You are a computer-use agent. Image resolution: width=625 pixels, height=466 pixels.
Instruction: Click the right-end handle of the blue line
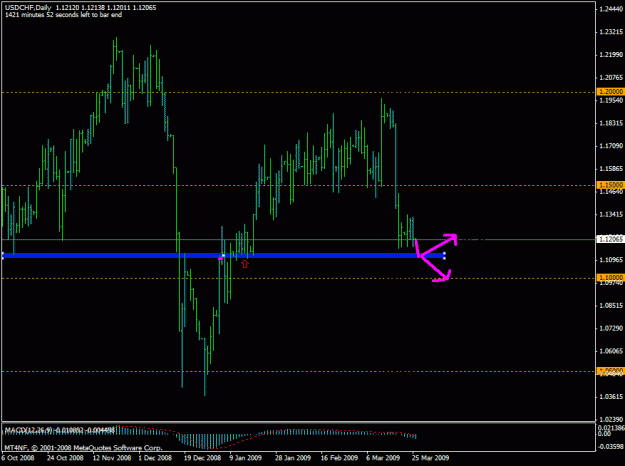coord(444,256)
